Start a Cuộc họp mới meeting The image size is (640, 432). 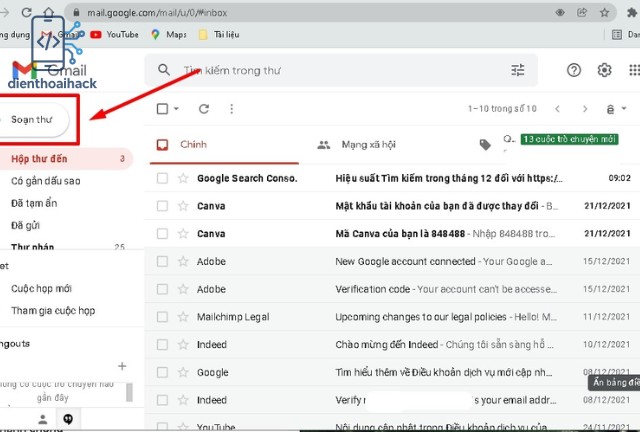click(x=41, y=289)
